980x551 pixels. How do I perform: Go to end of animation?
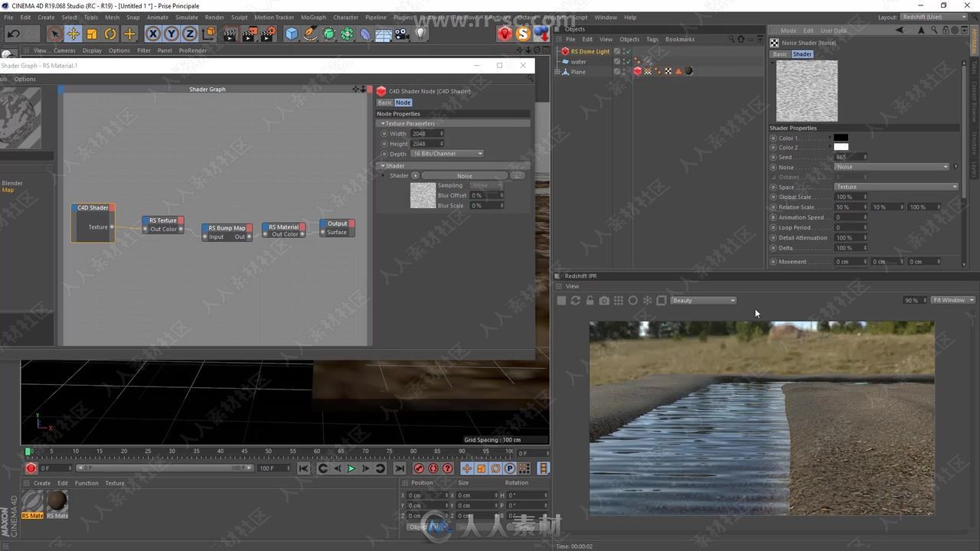(400, 468)
